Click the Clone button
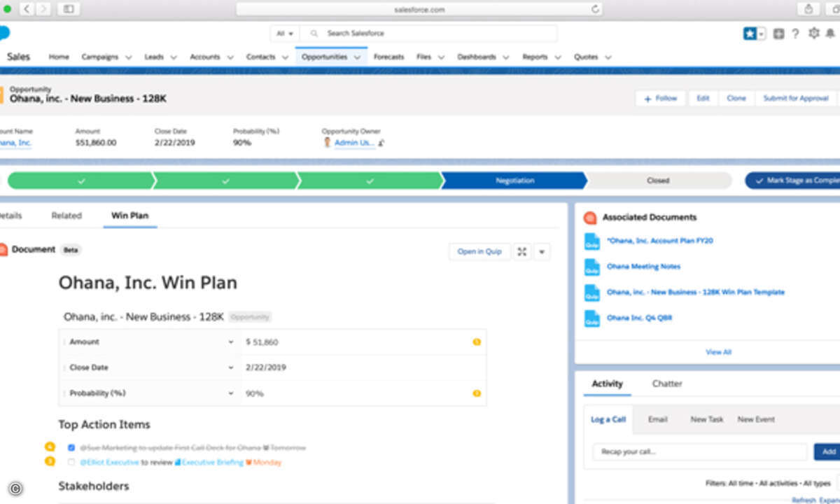The height and width of the screenshot is (504, 840). coord(736,99)
